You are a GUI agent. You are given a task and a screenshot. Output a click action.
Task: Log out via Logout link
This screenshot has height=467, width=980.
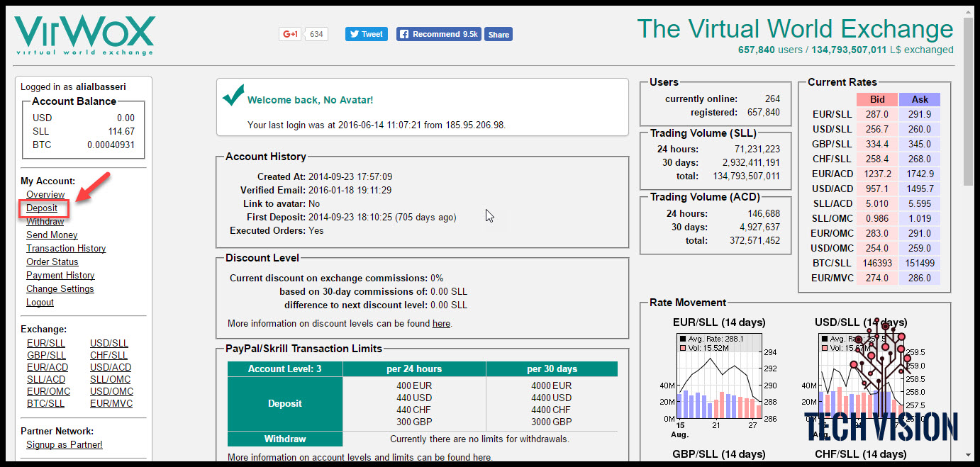40,302
